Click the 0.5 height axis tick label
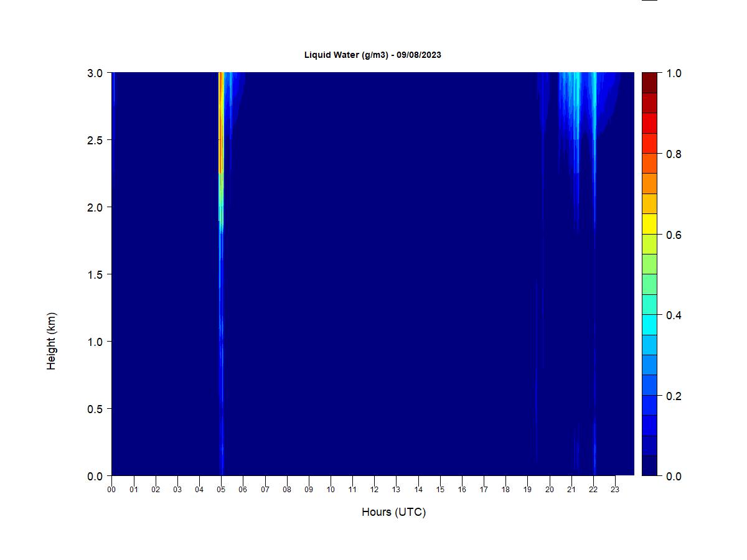The width and height of the screenshot is (747, 560). tap(95, 409)
